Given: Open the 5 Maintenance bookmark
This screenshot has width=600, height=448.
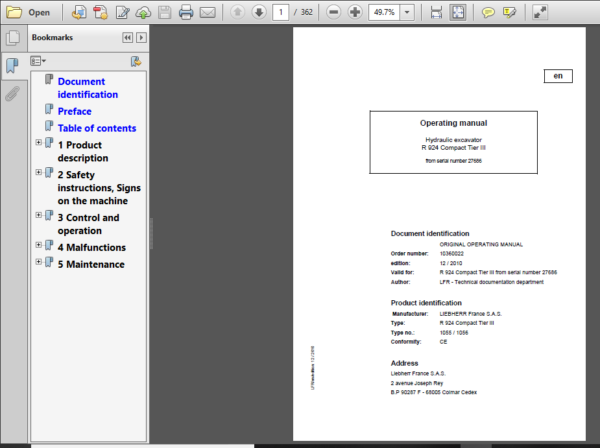Looking at the screenshot, I should point(91,264).
